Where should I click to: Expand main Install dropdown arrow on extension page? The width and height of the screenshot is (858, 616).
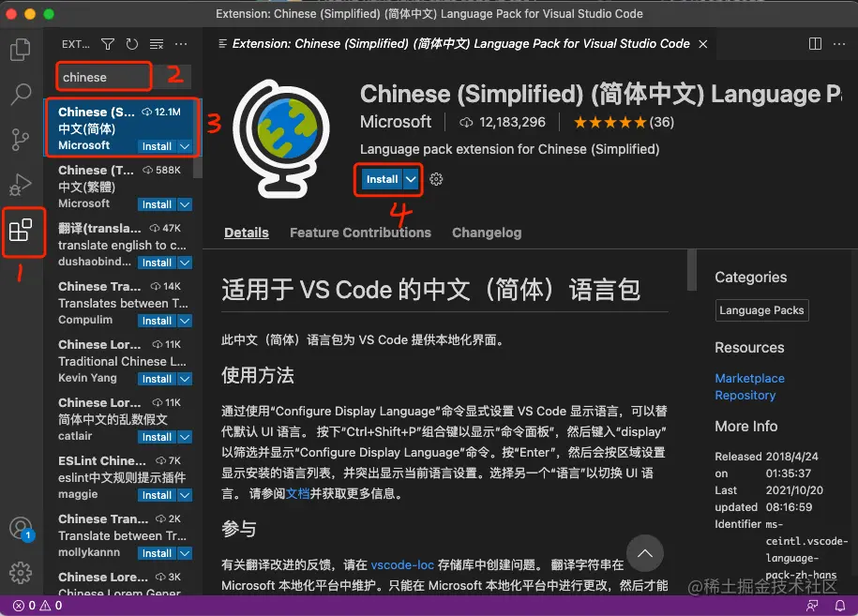tap(411, 179)
